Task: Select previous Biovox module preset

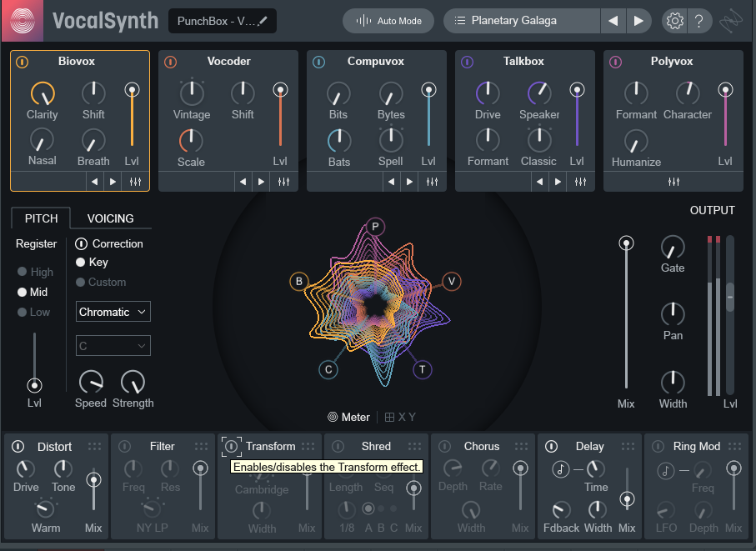Action: click(94, 182)
